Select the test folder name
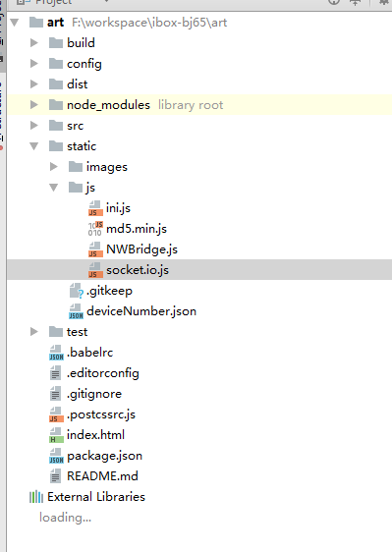The image size is (392, 552). pos(78,332)
